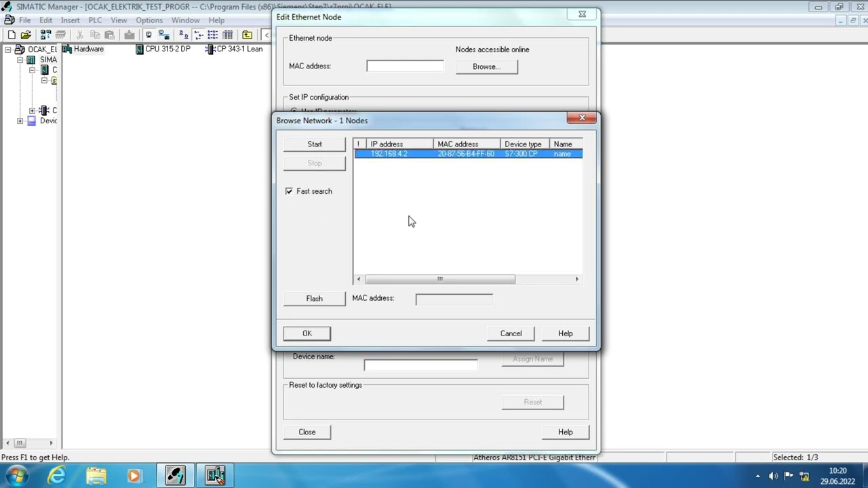
Task: Click the Paste clipboard toolbar icon
Action: click(110, 35)
